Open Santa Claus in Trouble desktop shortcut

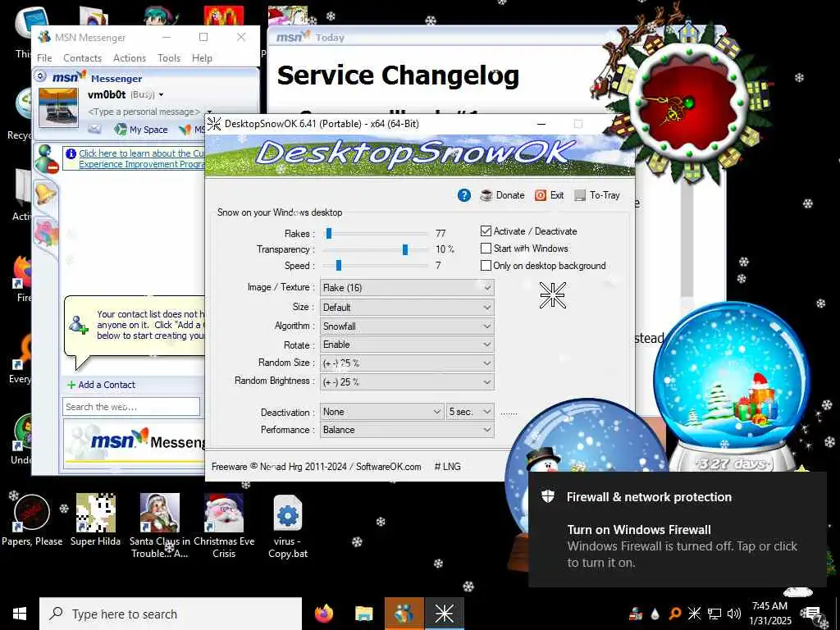tap(160, 525)
